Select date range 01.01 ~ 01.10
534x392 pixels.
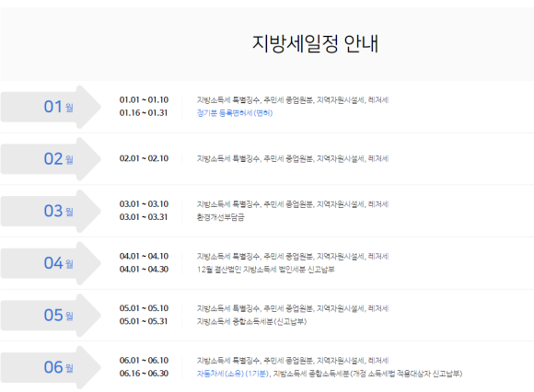click(144, 100)
